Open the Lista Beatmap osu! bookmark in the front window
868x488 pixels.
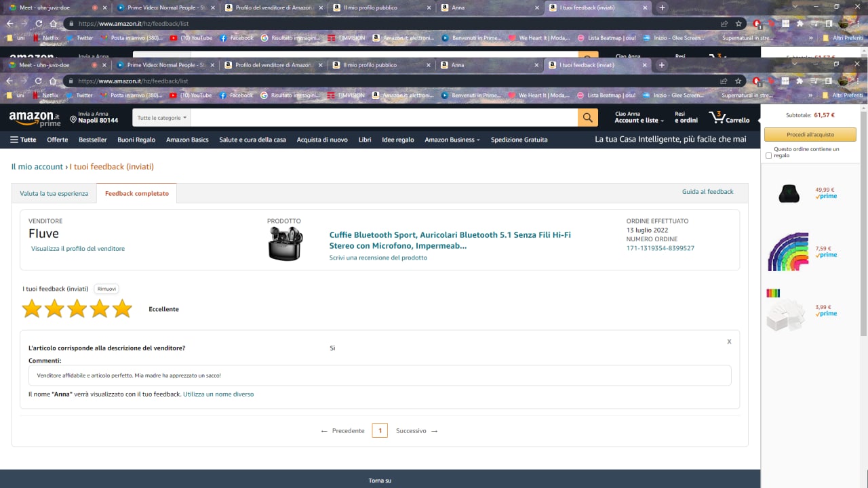(606, 96)
